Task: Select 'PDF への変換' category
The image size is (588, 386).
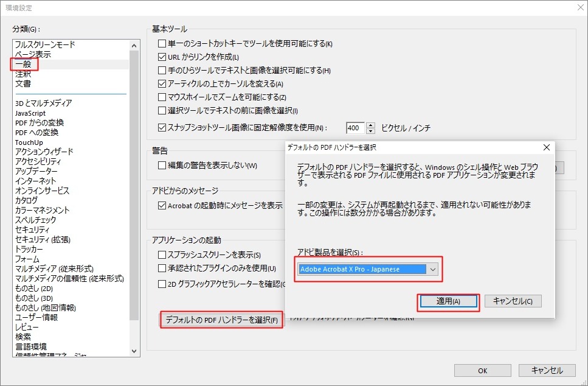Action: coord(36,133)
